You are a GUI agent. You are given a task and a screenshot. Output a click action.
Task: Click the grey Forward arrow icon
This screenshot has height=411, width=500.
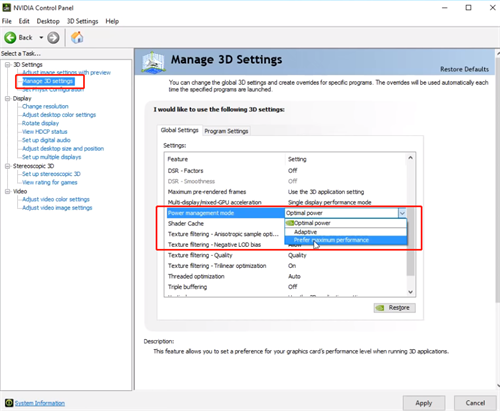53,37
